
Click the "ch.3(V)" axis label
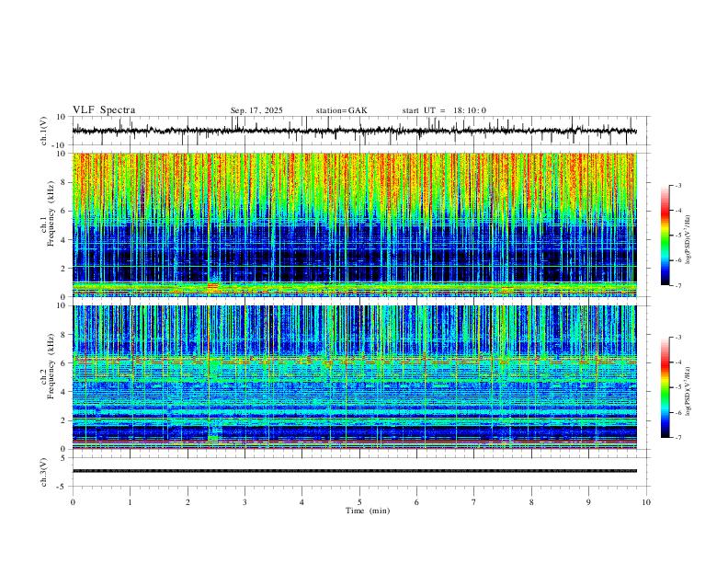[44, 472]
